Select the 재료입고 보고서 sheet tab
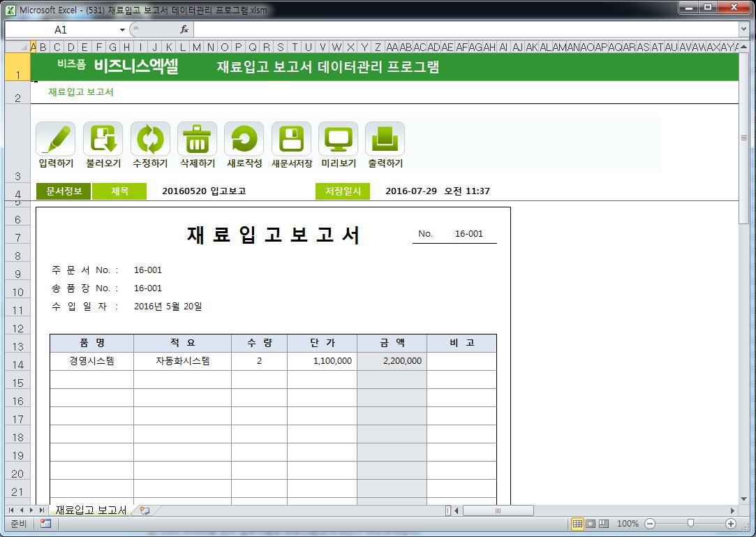Viewport: 756px width, 537px height. (91, 510)
